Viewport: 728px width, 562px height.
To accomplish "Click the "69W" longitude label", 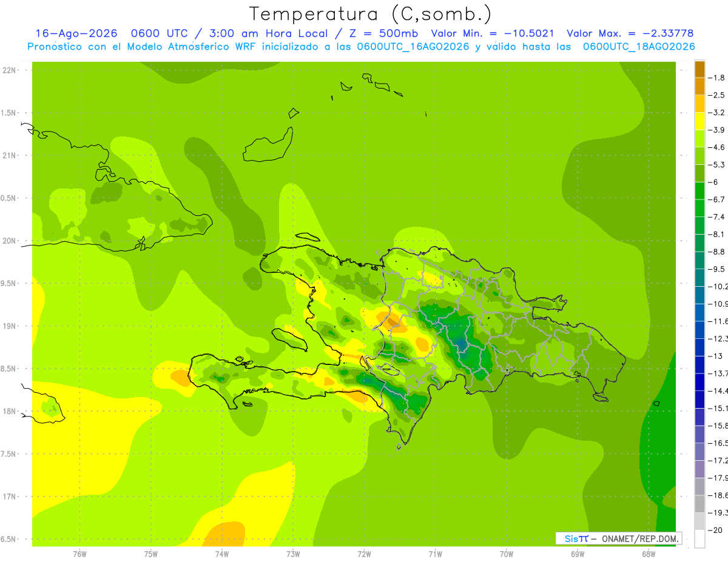I will (578, 554).
